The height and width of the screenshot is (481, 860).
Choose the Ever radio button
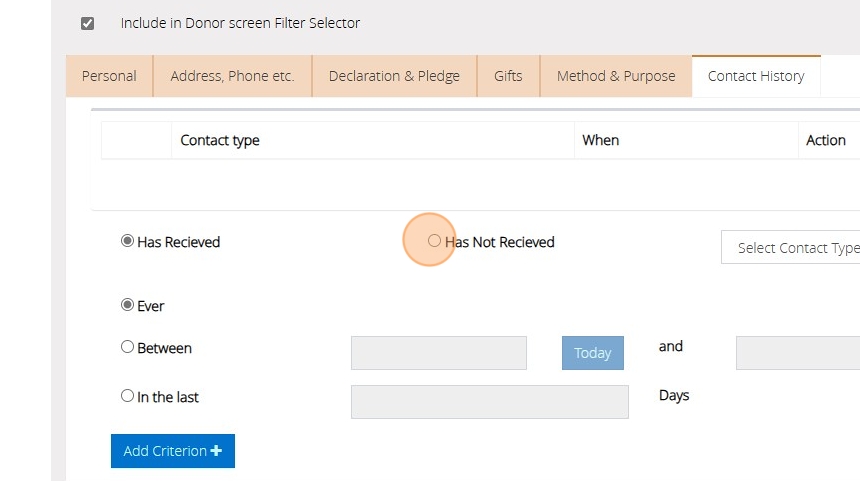[127, 305]
